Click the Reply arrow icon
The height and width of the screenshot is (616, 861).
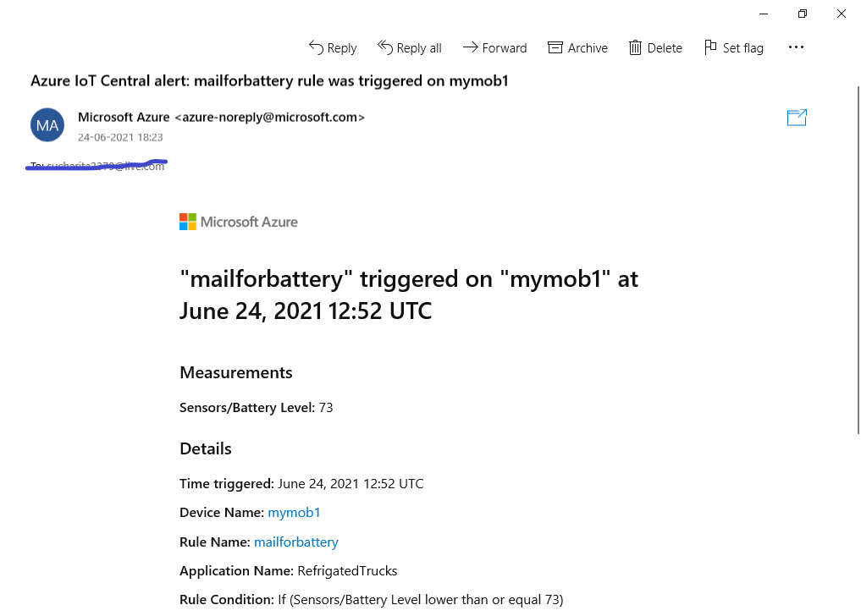click(x=316, y=47)
